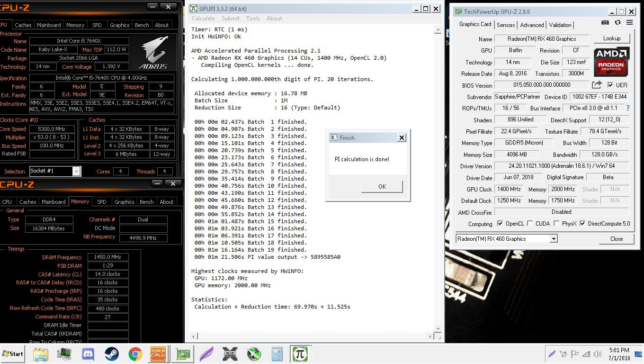Take GPU-Z screenshot with camera icon

point(605,22)
